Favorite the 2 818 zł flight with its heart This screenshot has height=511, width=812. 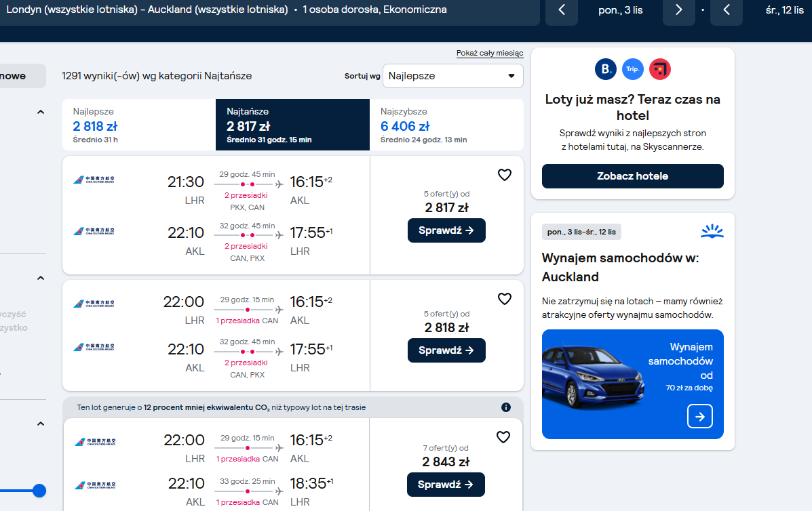pyautogui.click(x=505, y=299)
